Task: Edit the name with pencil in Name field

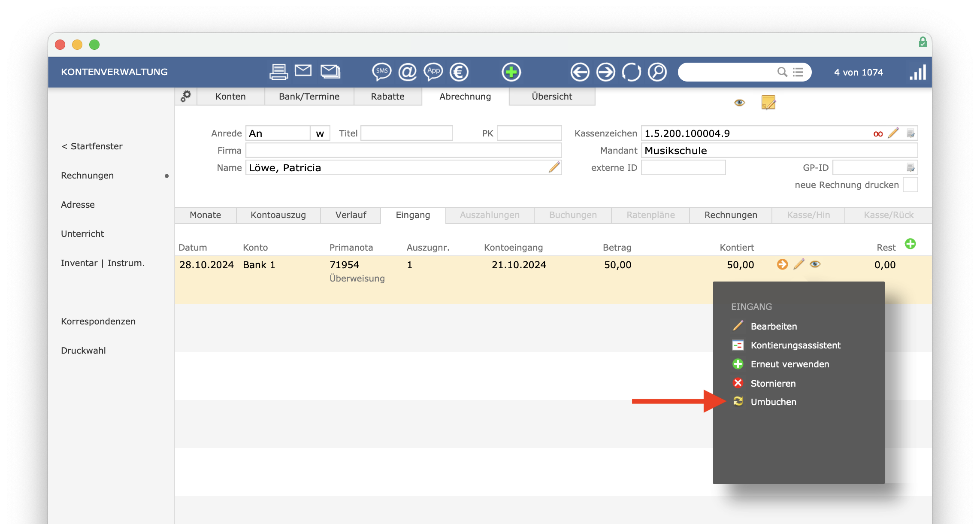Action: pos(554,167)
